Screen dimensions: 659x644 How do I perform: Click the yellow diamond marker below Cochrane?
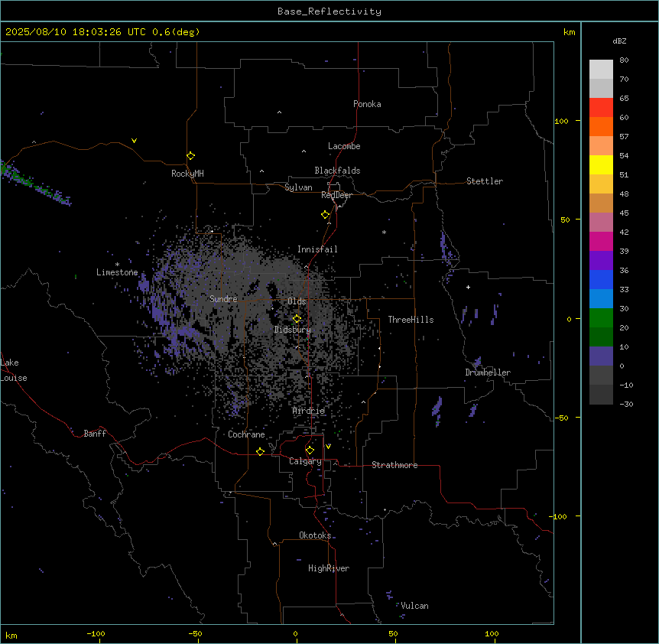tap(260, 451)
